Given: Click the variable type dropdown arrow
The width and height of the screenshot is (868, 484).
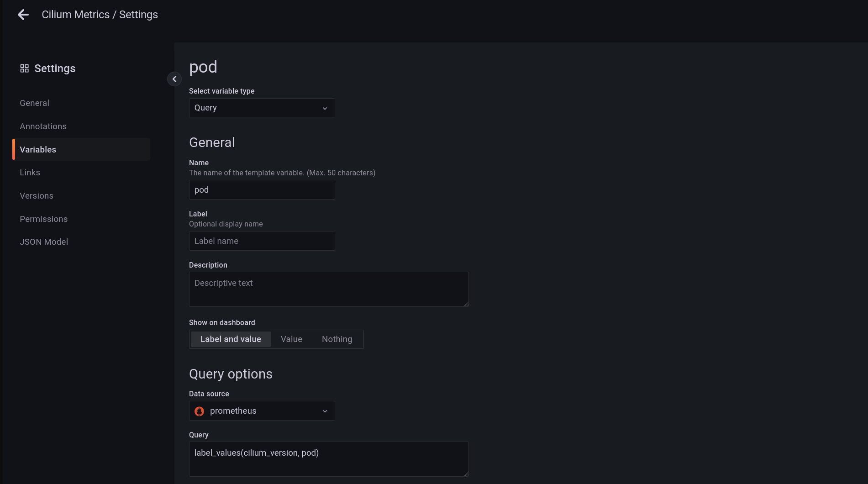Looking at the screenshot, I should pos(325,108).
